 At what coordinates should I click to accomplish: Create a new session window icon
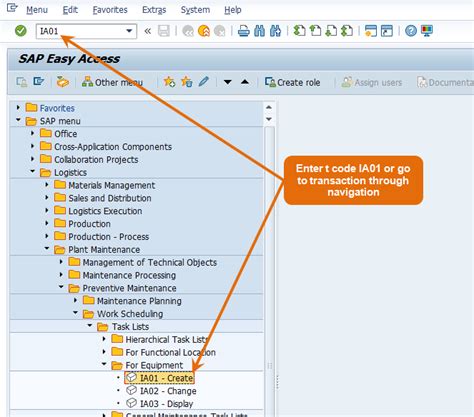[371, 31]
